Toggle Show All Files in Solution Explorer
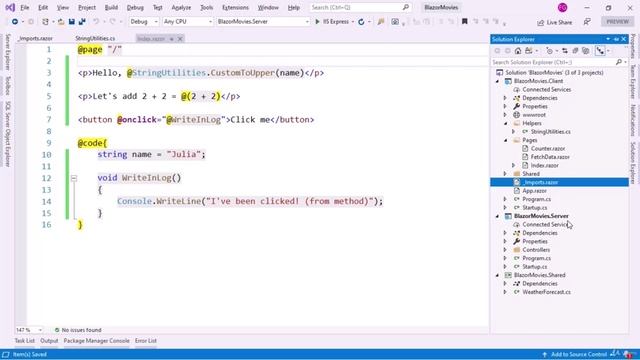Image resolution: width=640 pixels, height=360 pixels. [586, 51]
